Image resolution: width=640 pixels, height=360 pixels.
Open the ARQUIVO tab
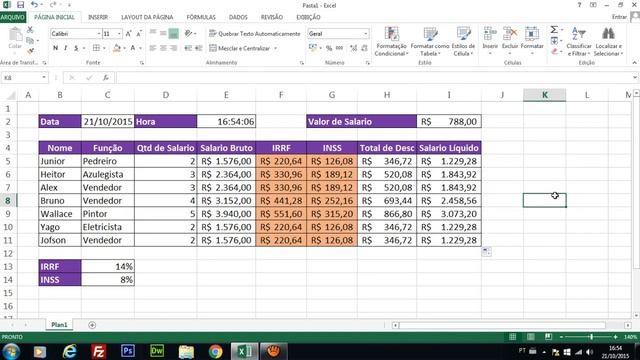click(x=13, y=17)
